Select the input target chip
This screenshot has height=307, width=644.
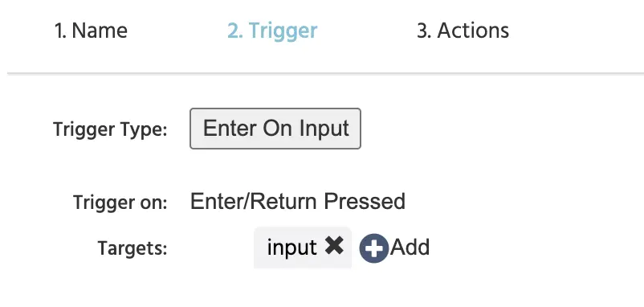click(x=303, y=248)
